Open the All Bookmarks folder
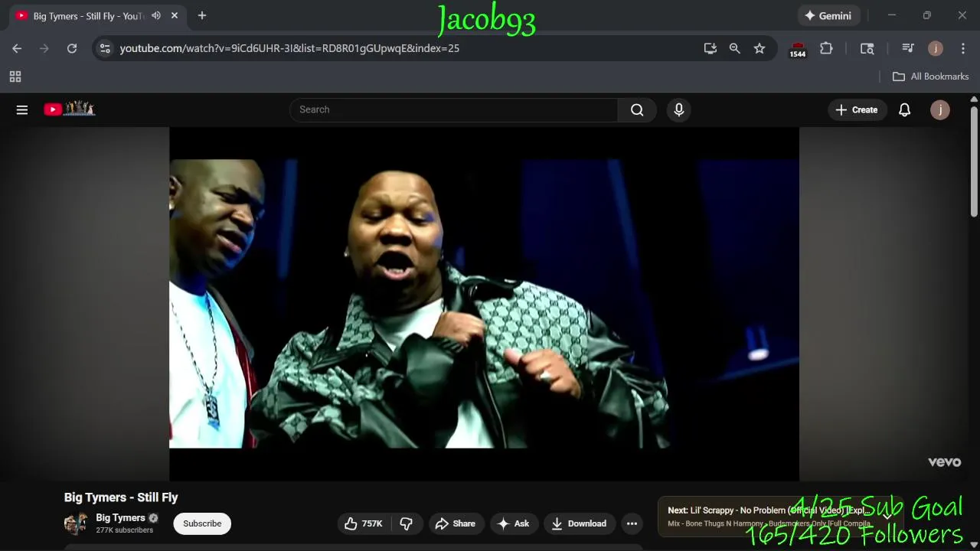 coord(930,77)
